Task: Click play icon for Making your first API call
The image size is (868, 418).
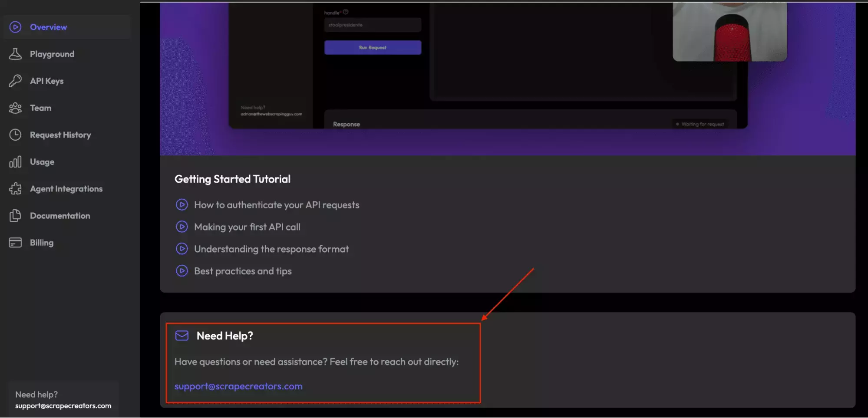Action: (x=182, y=227)
